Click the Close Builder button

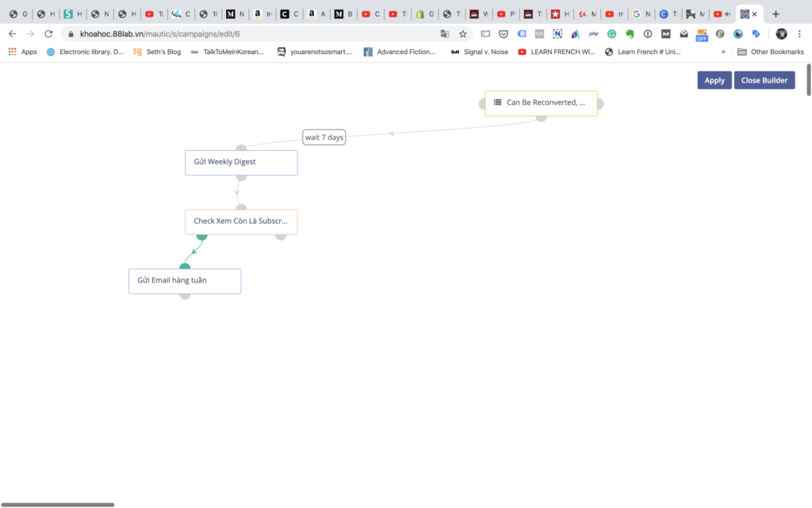click(x=764, y=80)
